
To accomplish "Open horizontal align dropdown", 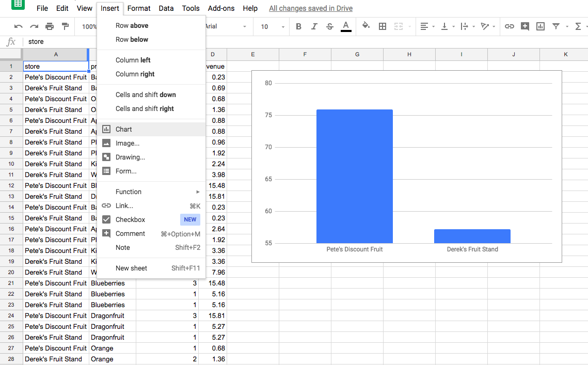I will (427, 26).
